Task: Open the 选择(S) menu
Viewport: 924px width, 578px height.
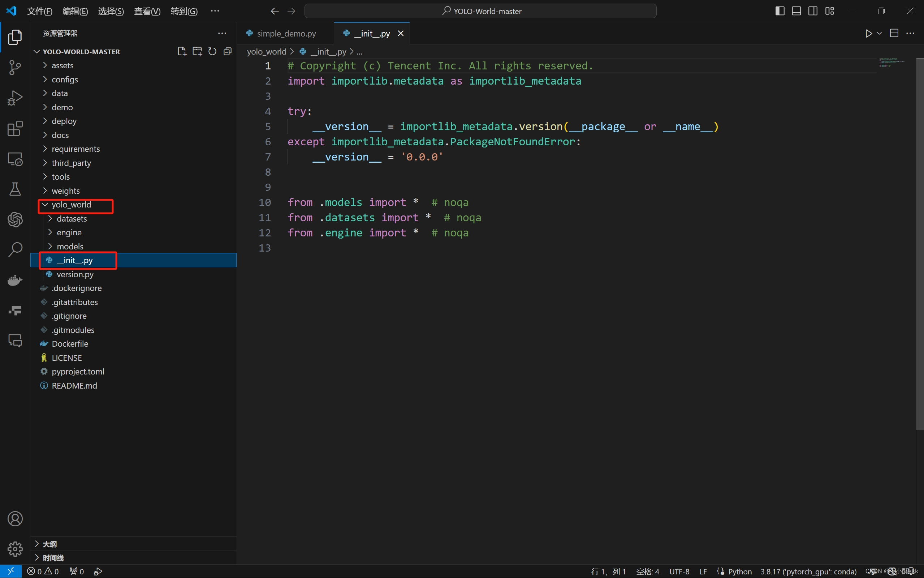Action: click(111, 11)
